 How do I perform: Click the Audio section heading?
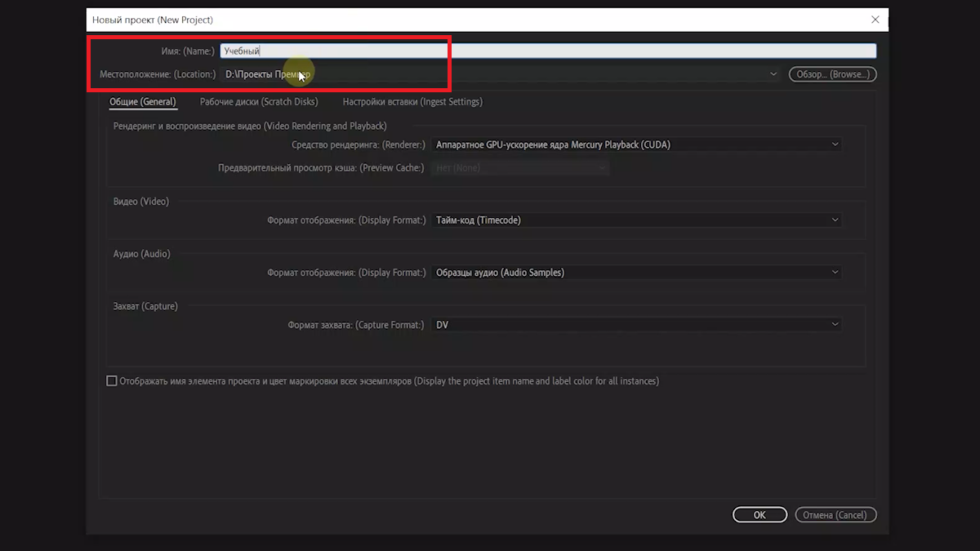(141, 254)
